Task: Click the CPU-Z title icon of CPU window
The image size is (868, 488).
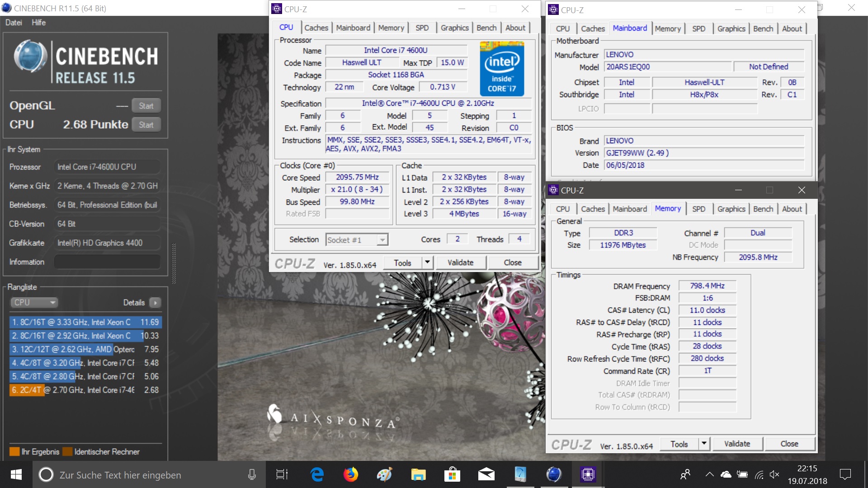Action: pos(277,9)
